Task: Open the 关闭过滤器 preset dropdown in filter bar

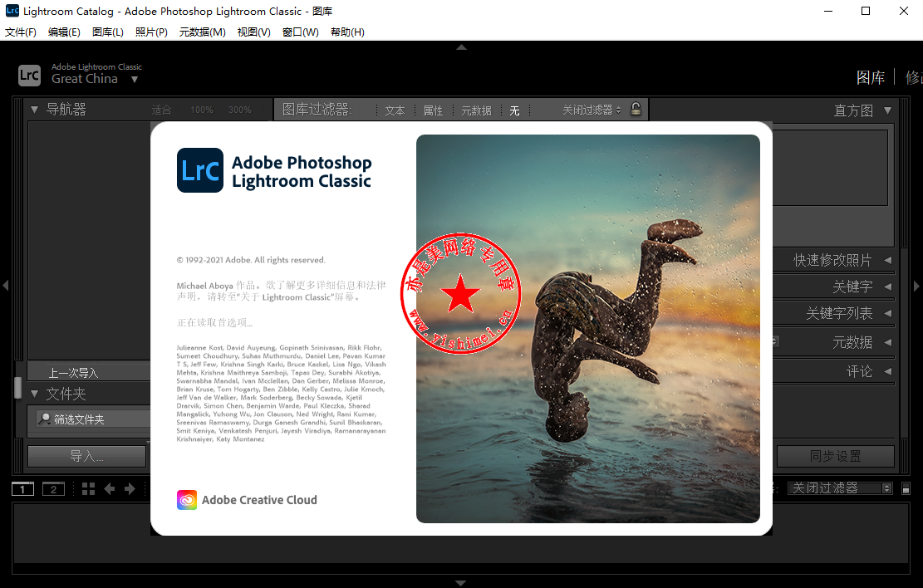Action: pos(592,110)
